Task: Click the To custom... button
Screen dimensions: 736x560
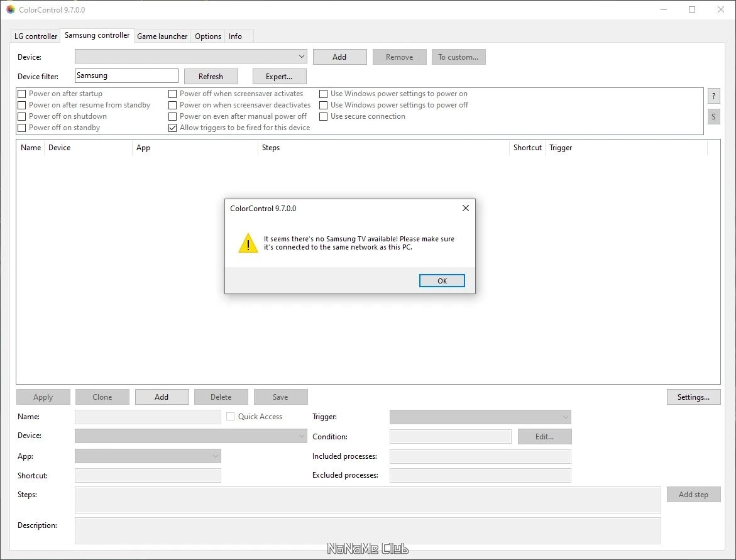Action: coord(458,57)
